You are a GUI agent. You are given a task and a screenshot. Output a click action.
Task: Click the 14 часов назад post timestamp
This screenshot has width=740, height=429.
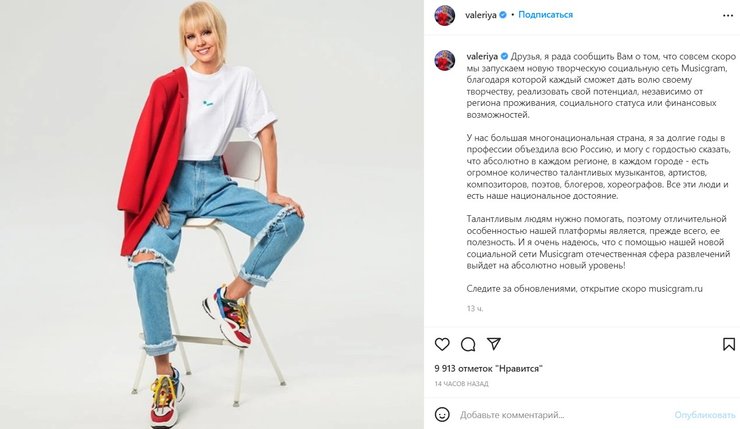pyautogui.click(x=461, y=384)
